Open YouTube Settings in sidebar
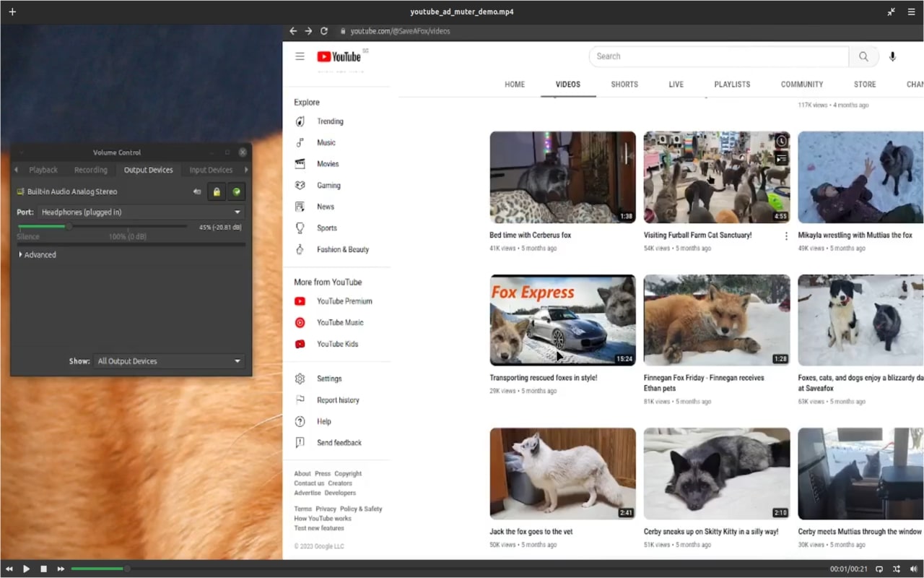Screen dimensions: 924x578 coord(329,379)
